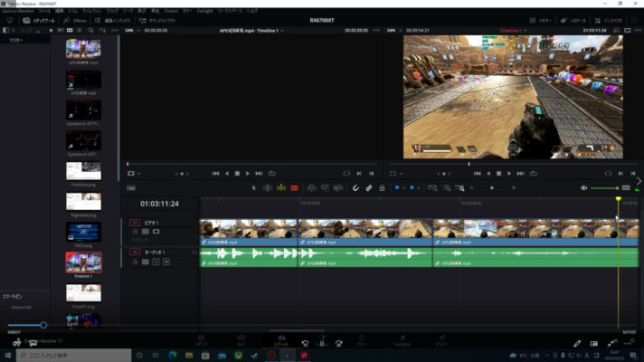
Task: Stop playback in the timeline viewer
Action: point(498,174)
